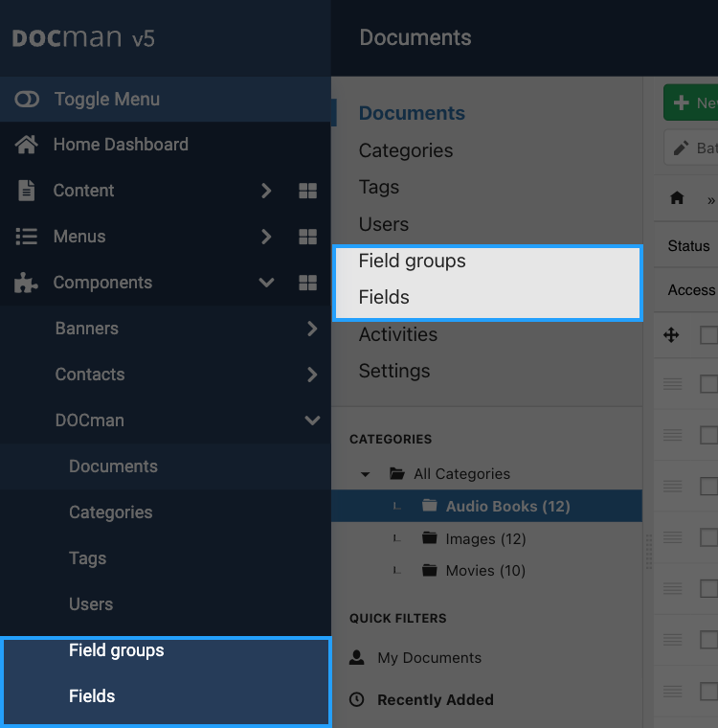
Task: Select Categories in the DOCman submenu panel
Action: pos(406,150)
